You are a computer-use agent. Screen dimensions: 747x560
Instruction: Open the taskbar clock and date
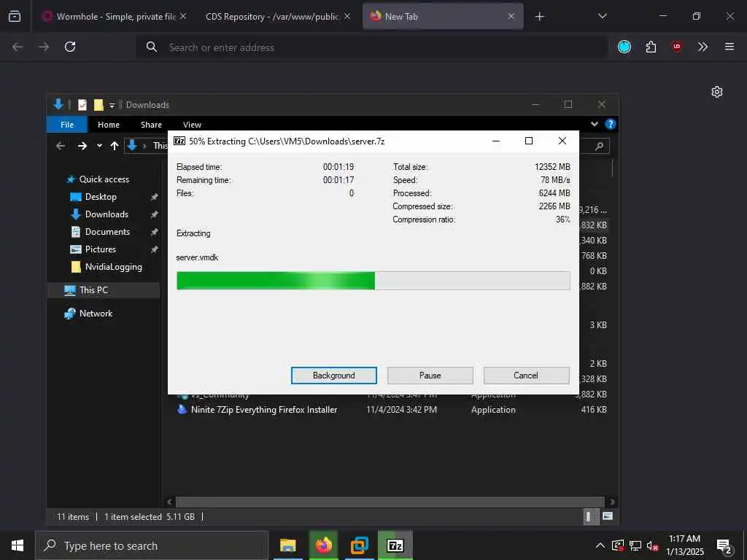click(x=684, y=545)
